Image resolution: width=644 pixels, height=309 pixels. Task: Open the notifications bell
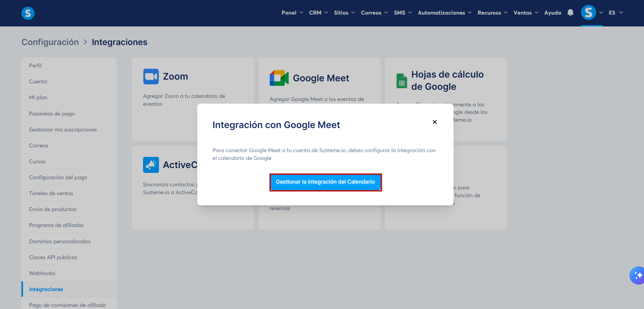[x=570, y=13]
